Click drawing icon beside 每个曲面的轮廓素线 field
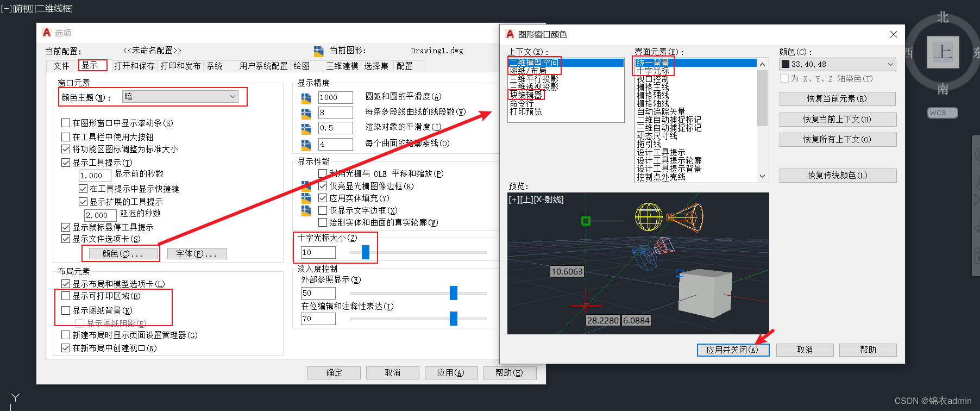 pos(306,145)
